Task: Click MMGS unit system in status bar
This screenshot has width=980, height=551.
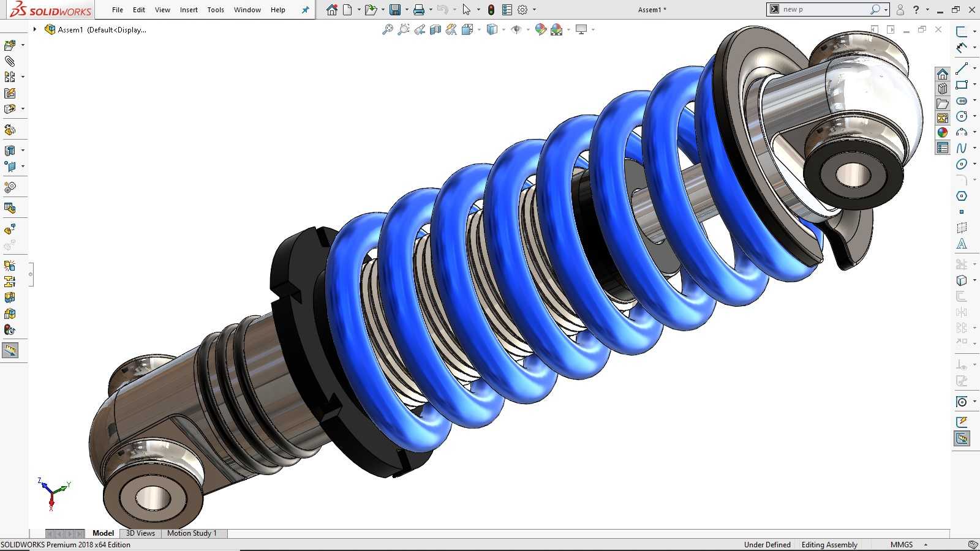Action: 902,545
